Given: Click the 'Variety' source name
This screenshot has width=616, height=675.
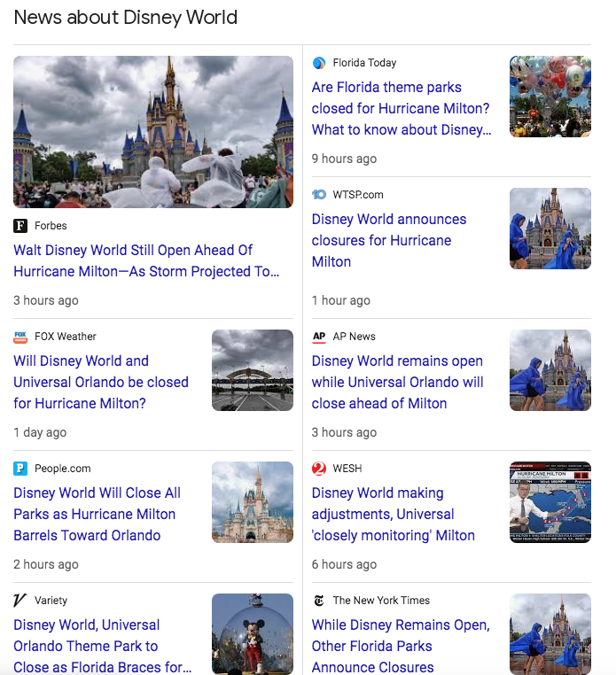Looking at the screenshot, I should [51, 600].
